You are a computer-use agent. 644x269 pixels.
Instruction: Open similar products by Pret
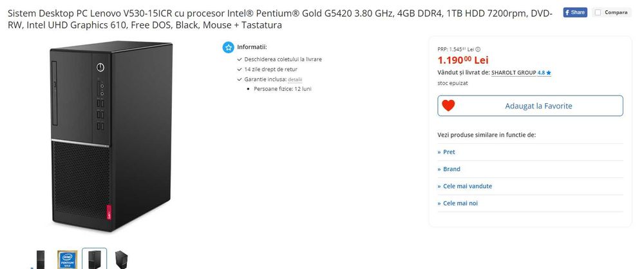[449, 152]
